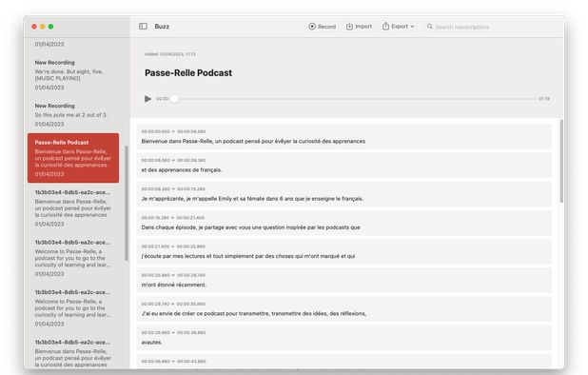Open third 1b3b03e4 entry 'Welcome to Passe-Relle'

tap(73, 307)
